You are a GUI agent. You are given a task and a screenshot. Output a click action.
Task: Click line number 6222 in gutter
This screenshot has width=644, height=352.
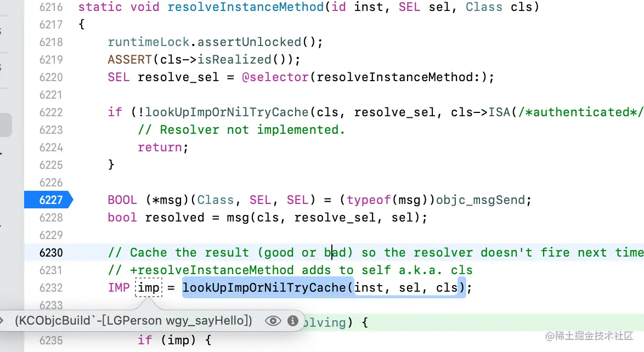[x=52, y=112]
